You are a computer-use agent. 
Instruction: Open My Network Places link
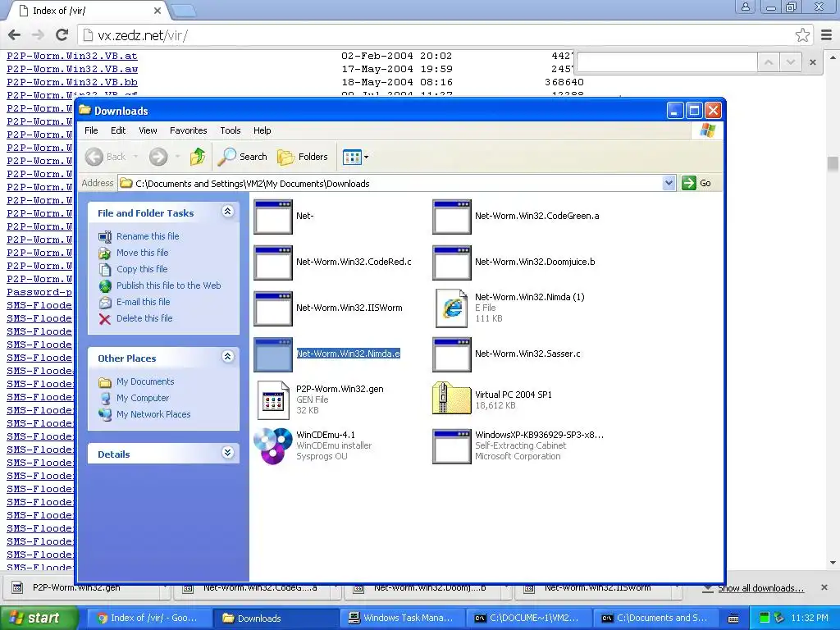tap(153, 414)
